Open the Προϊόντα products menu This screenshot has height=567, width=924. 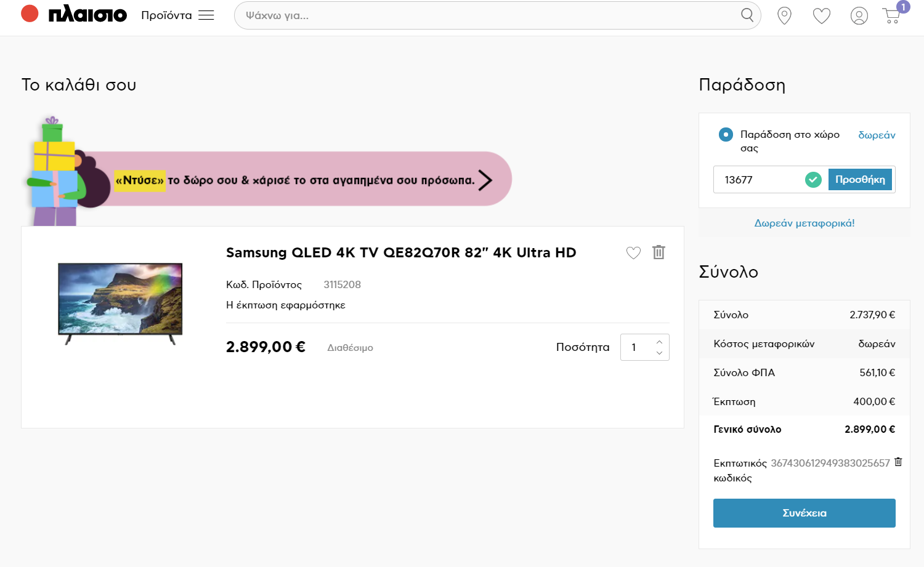pos(166,15)
